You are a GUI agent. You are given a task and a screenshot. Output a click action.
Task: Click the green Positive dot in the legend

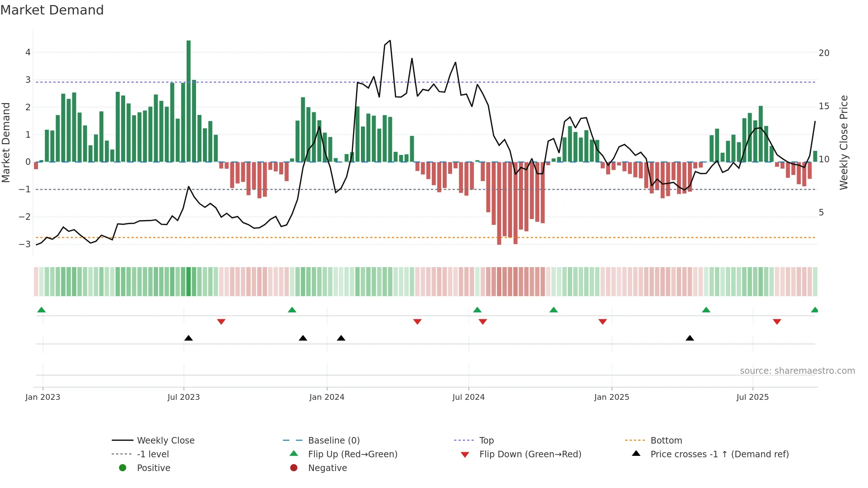(123, 468)
